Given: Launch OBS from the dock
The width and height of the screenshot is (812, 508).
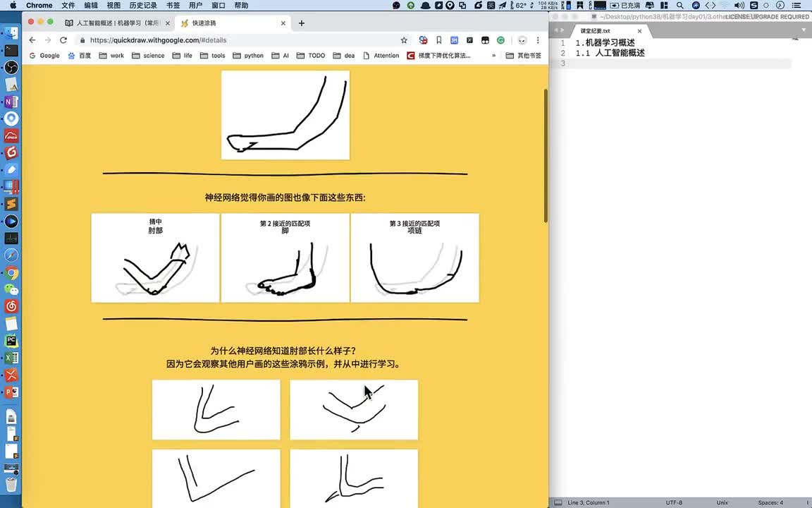Looking at the screenshot, I should [11, 68].
